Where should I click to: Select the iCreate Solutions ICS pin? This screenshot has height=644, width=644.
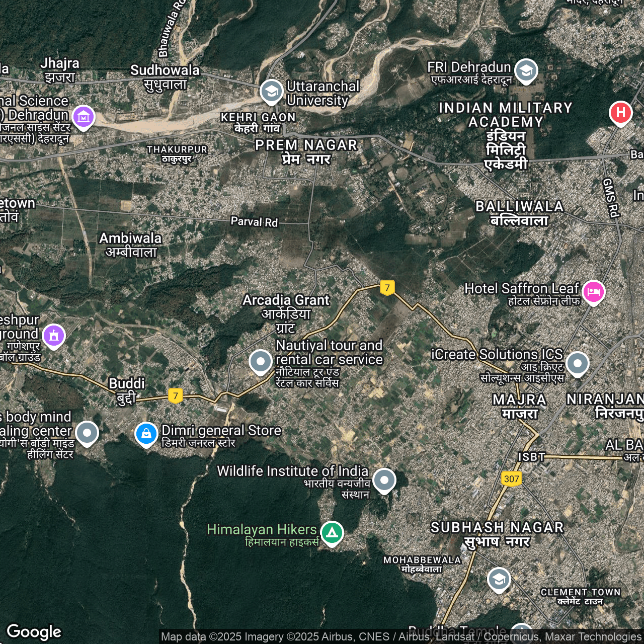point(577,363)
